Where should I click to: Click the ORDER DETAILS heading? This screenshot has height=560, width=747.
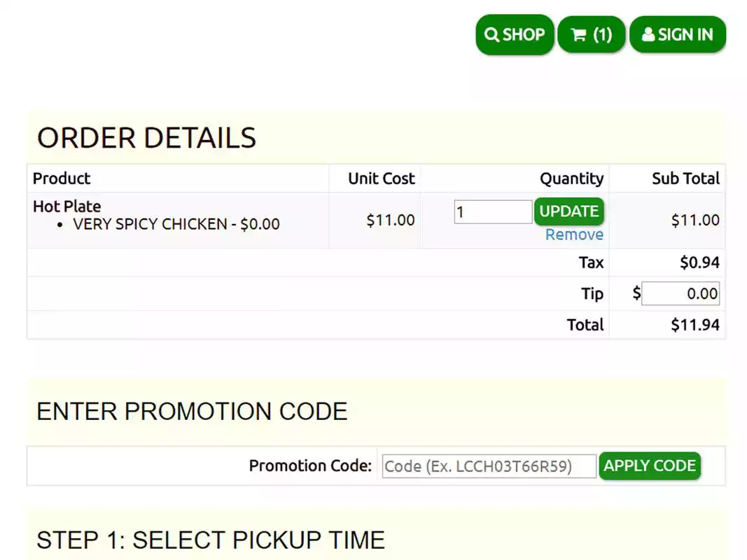tap(146, 138)
